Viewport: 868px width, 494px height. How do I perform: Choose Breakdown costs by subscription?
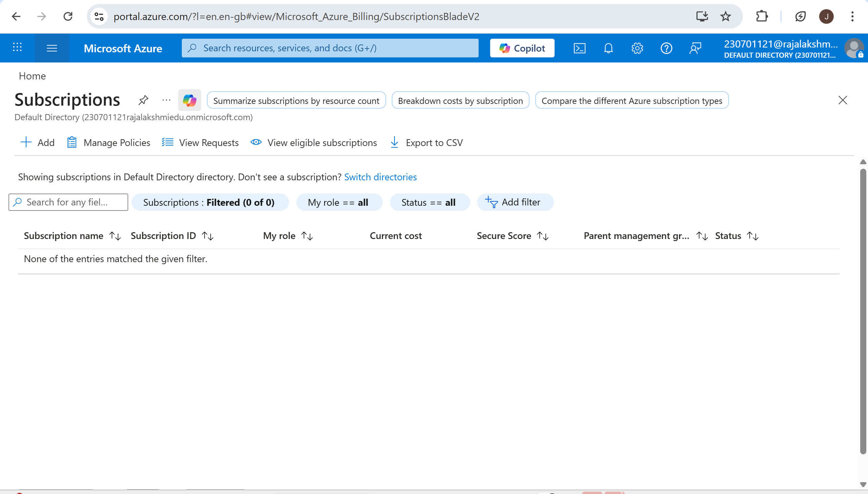click(x=460, y=100)
